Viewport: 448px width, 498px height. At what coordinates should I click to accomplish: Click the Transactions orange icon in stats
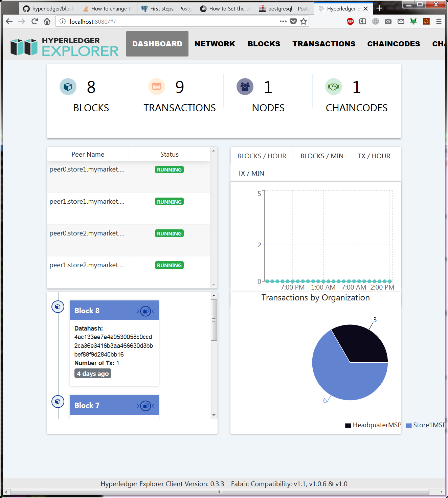click(x=156, y=87)
